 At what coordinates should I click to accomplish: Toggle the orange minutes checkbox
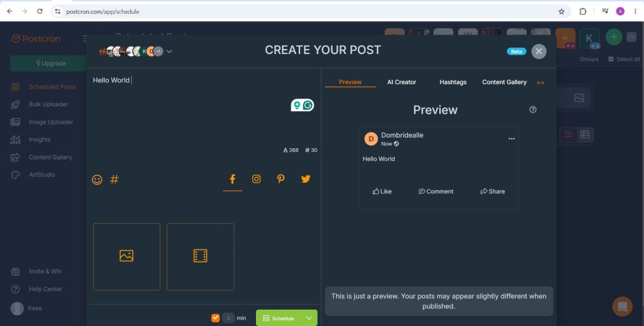tap(216, 318)
